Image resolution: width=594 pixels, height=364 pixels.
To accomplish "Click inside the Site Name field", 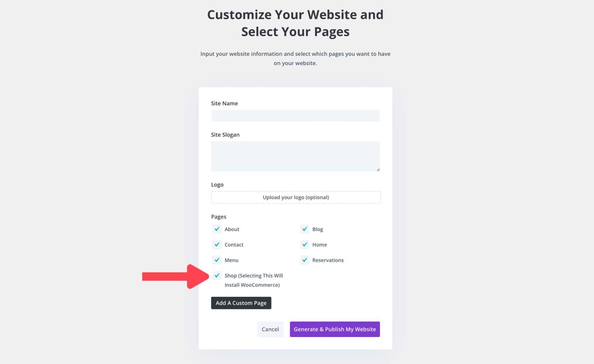I will pyautogui.click(x=295, y=116).
